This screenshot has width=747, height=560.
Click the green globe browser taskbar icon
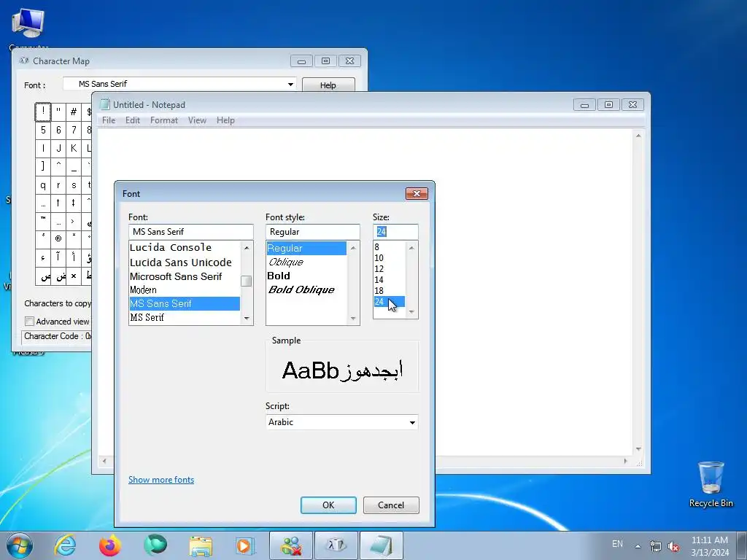coord(155,545)
